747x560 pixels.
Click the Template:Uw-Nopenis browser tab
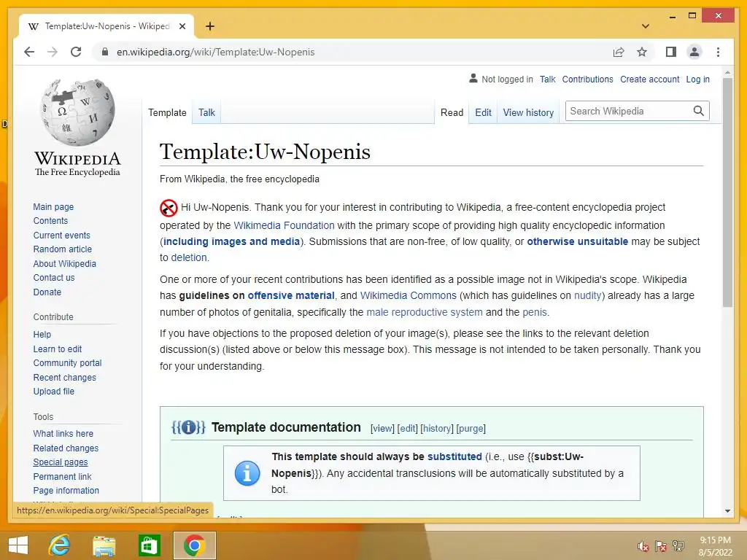[x=107, y=26]
